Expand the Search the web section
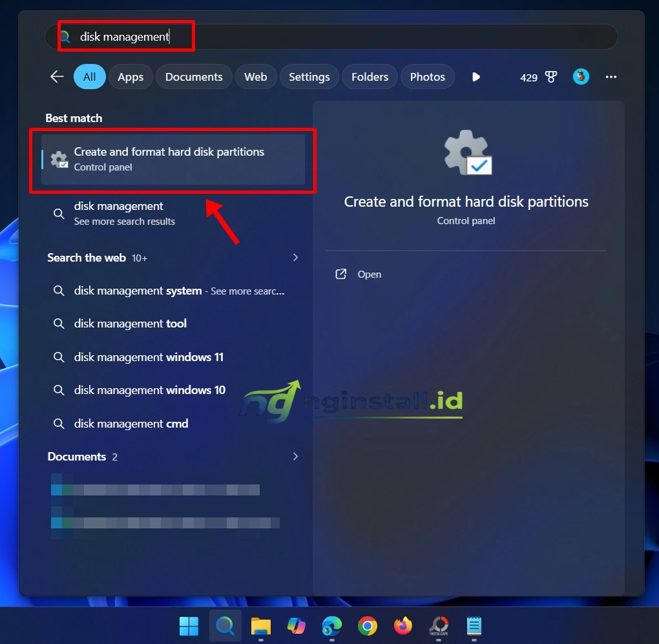The height and width of the screenshot is (644, 659). [x=295, y=258]
